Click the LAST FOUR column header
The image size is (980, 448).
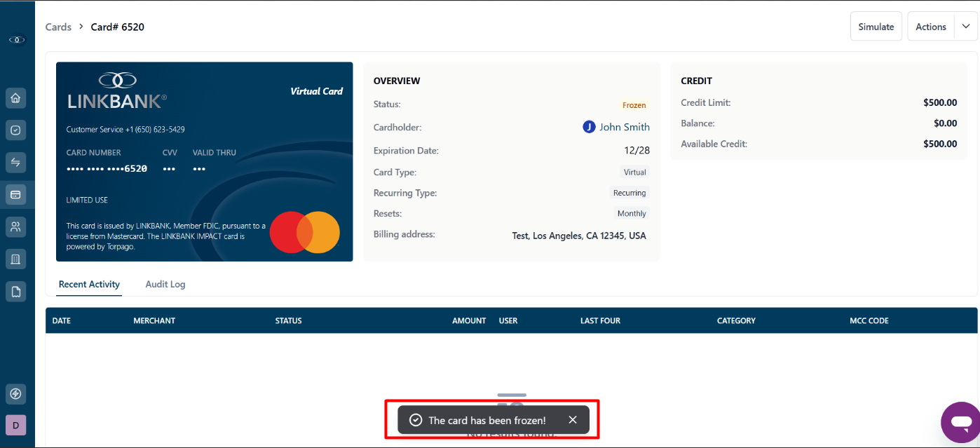(600, 320)
